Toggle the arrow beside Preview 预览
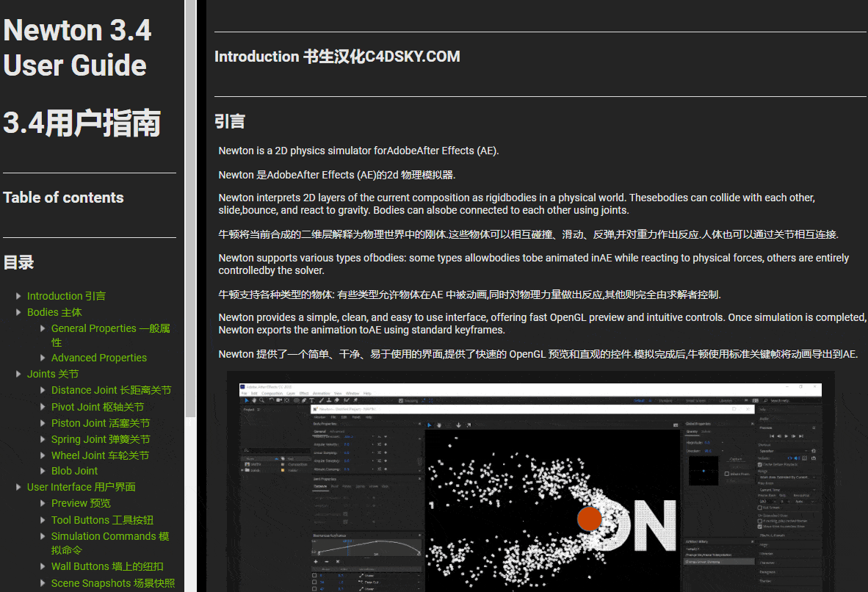 click(x=43, y=503)
